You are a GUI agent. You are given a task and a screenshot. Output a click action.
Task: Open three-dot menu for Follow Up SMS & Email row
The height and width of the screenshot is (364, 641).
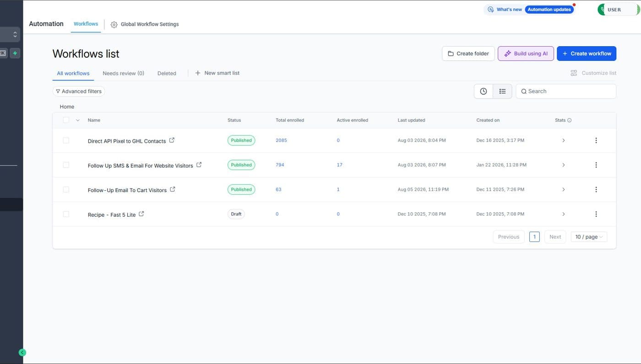pos(596,165)
